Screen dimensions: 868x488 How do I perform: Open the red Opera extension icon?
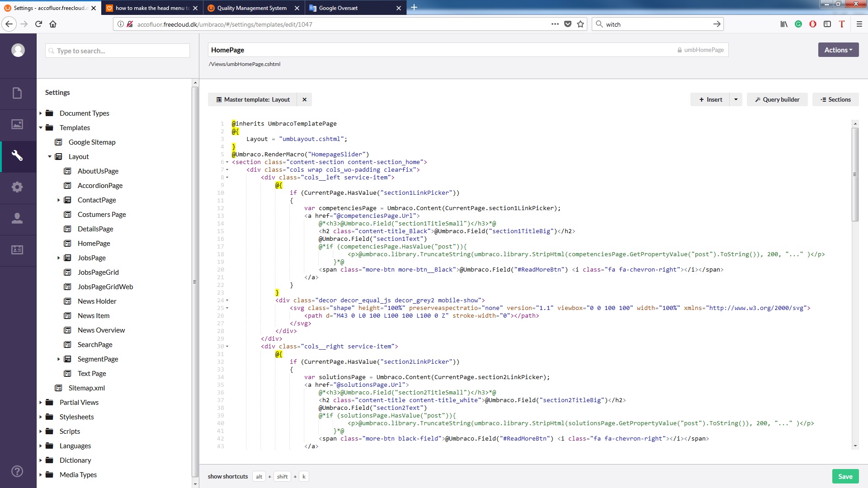pos(813,24)
